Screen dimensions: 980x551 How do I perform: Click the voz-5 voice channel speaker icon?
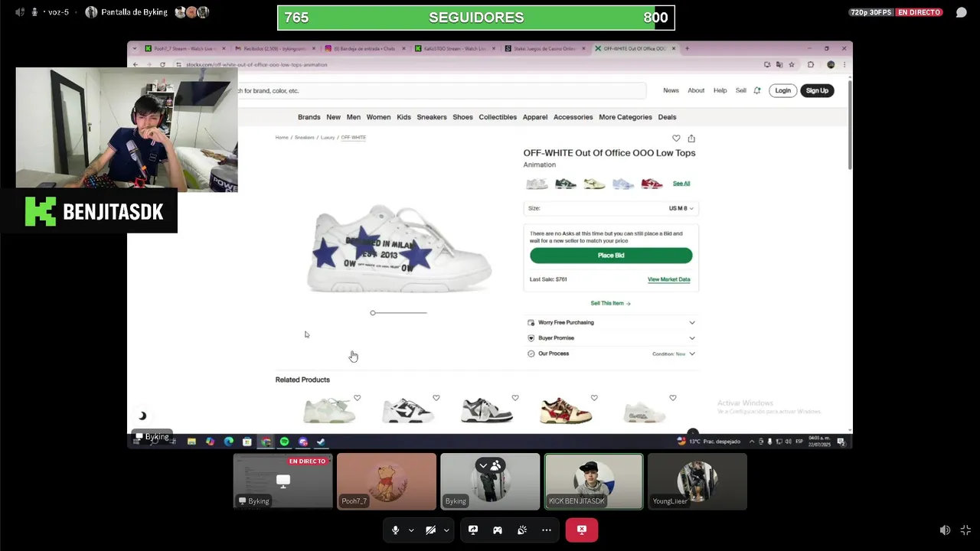[20, 12]
